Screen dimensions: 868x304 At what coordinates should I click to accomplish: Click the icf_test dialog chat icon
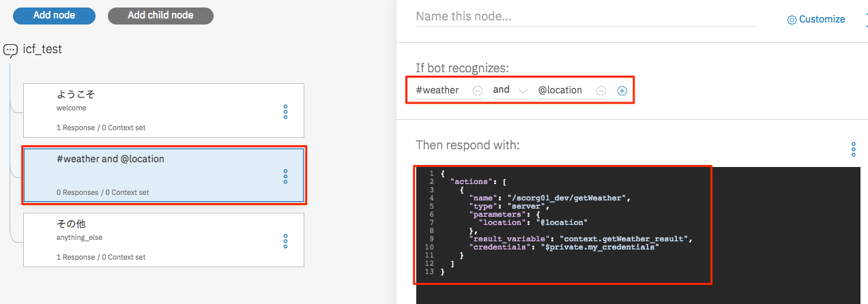tap(10, 50)
